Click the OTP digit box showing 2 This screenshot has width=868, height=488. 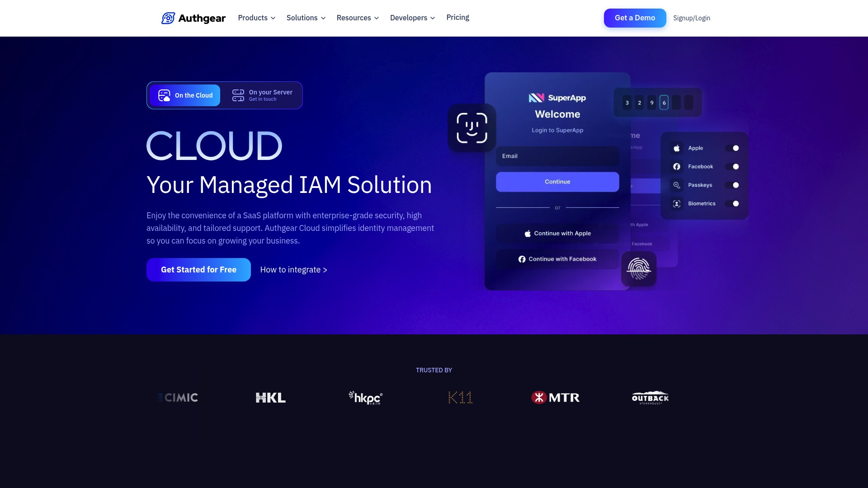click(639, 103)
